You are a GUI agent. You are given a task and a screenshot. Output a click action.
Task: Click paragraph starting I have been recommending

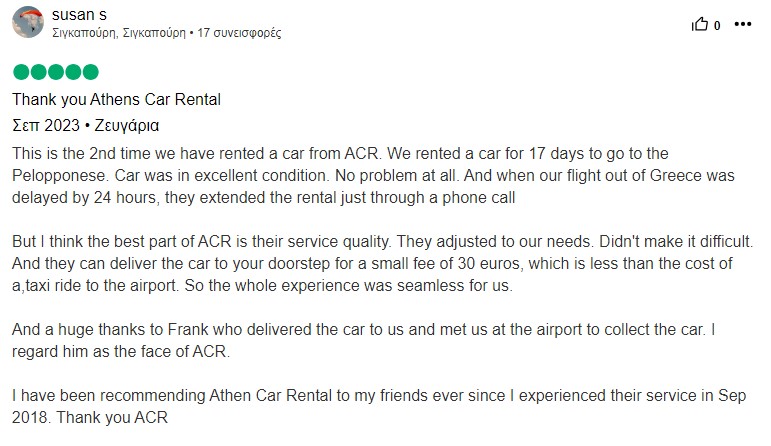click(x=379, y=406)
